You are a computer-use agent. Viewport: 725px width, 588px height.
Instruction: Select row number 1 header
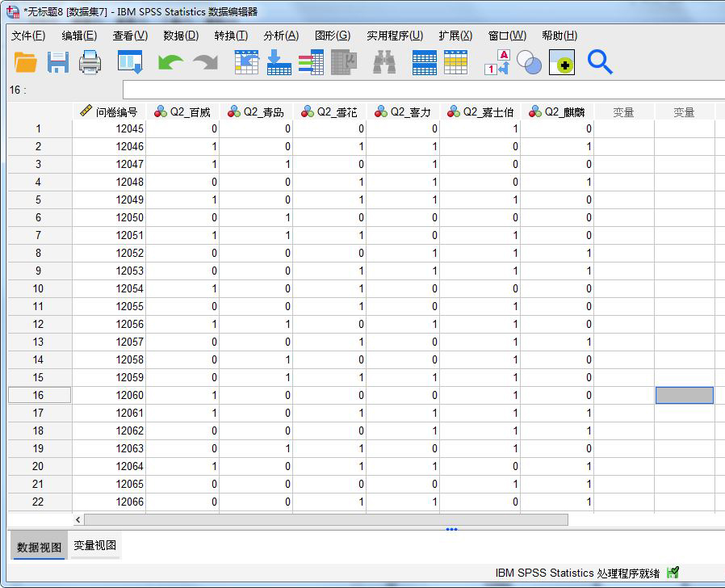click(x=40, y=128)
